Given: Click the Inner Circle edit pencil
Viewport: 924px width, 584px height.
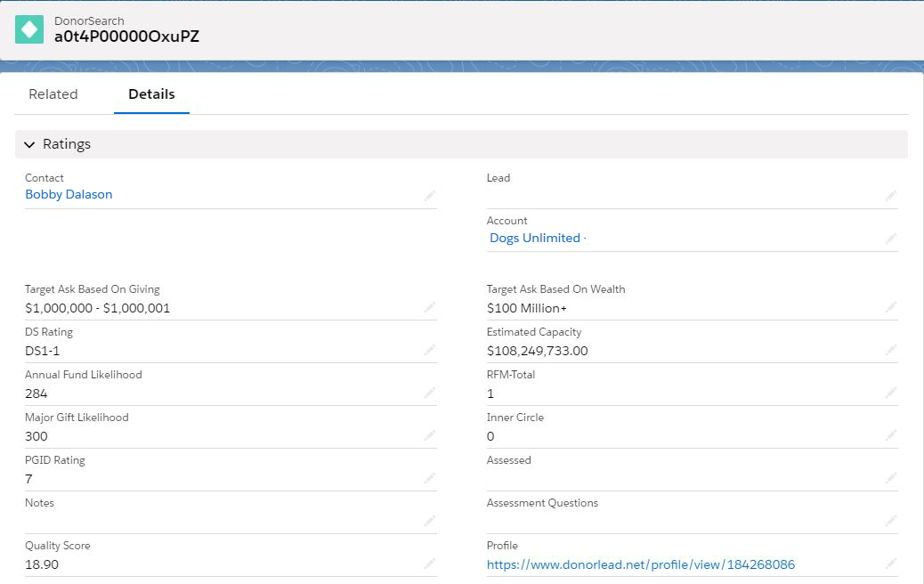Looking at the screenshot, I should [x=891, y=435].
